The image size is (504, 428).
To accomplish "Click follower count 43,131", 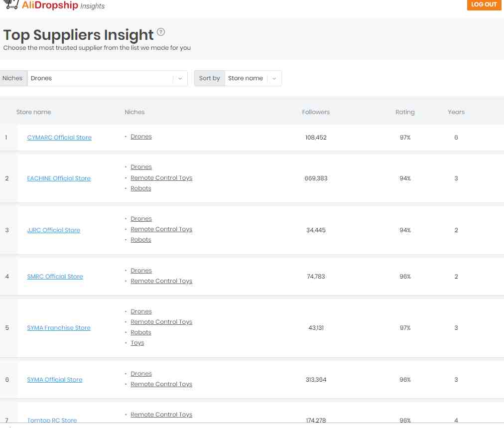I will [316, 328].
